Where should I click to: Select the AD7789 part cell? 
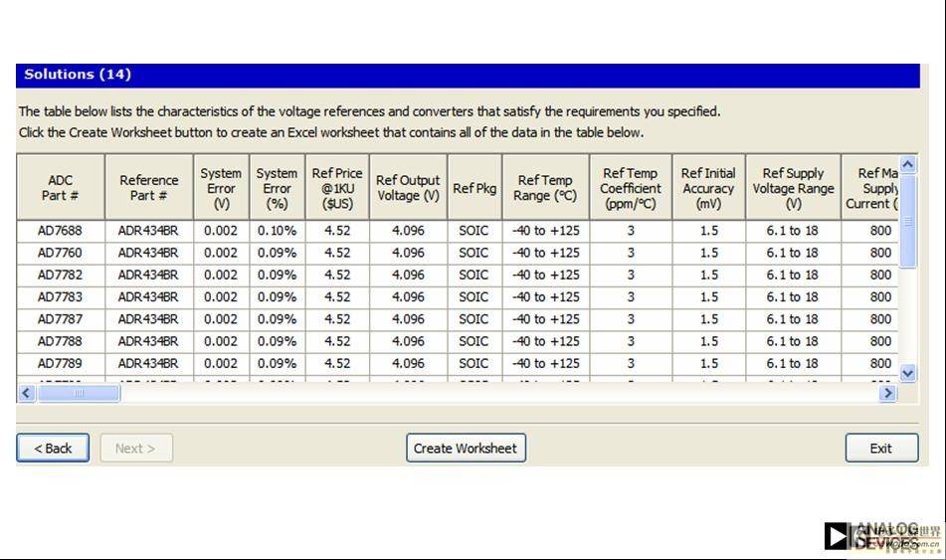click(61, 363)
